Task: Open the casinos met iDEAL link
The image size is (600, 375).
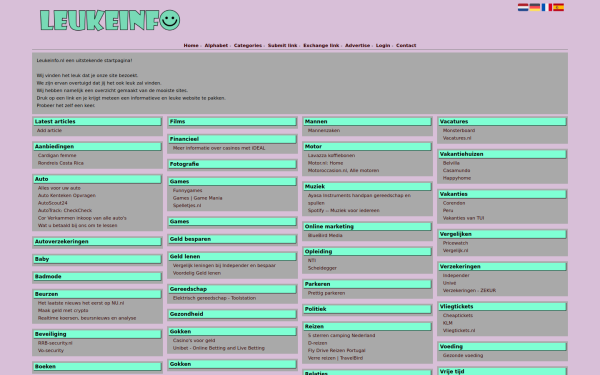Action: click(x=219, y=148)
